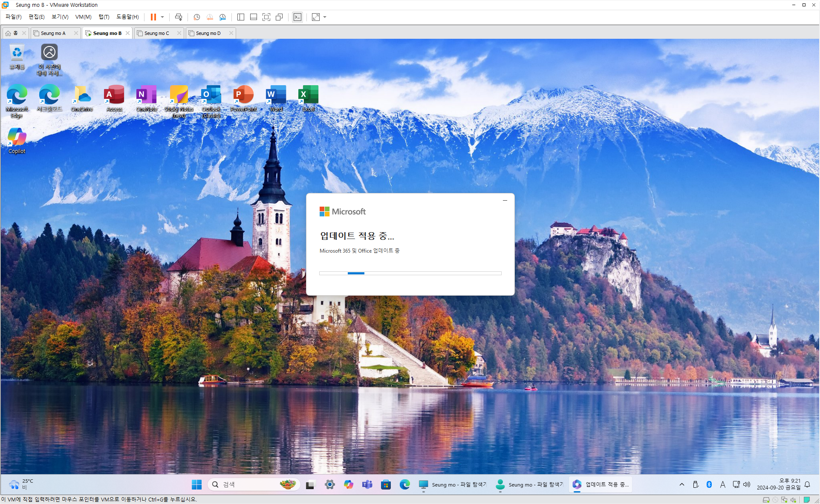Switch to the Seung mo C tab
This screenshot has height=504, width=820.
tap(156, 33)
